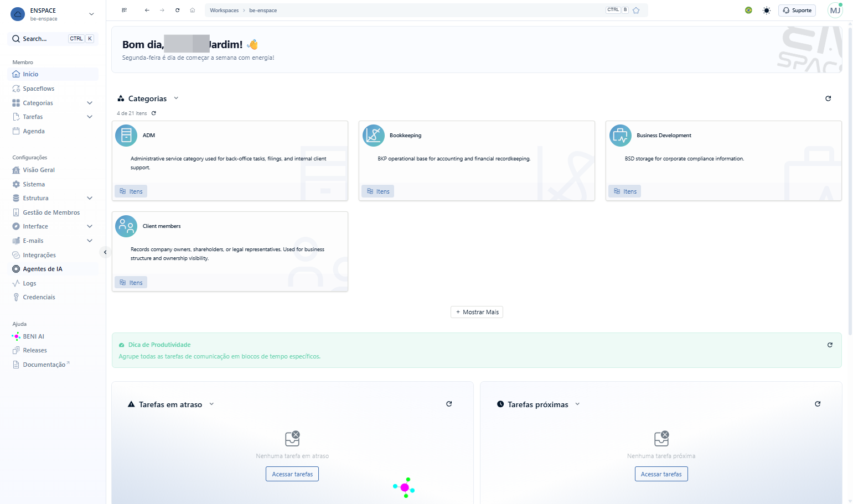Screen dimensions: 853x504
Task: Refresh the Tarefas em atraso panel
Action: click(449, 404)
